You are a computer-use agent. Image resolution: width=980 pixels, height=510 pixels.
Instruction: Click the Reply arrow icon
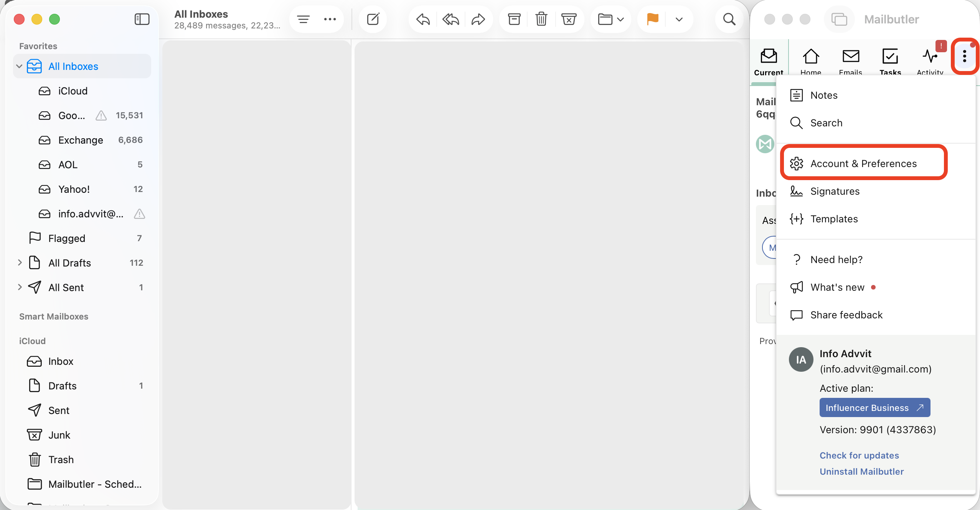coord(423,19)
